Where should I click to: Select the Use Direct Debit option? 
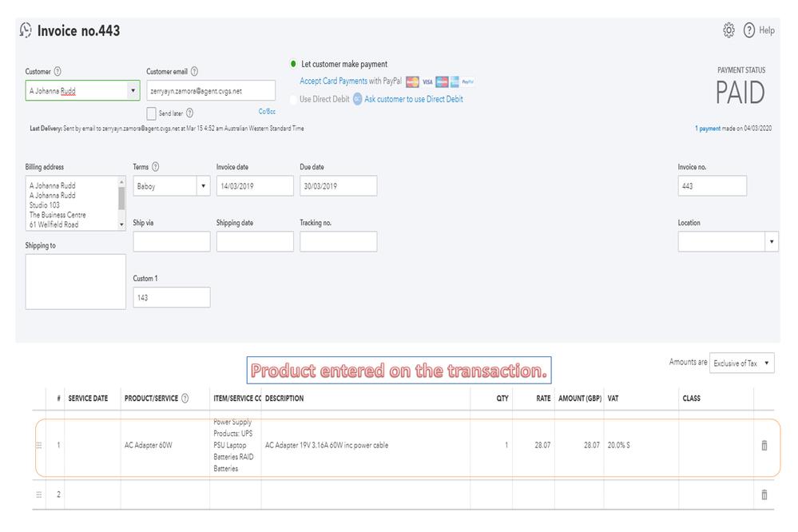coord(293,100)
